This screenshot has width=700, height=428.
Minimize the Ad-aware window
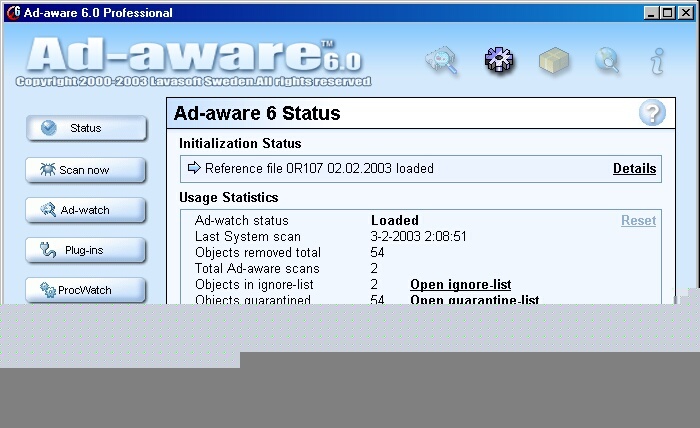pyautogui.click(x=651, y=12)
